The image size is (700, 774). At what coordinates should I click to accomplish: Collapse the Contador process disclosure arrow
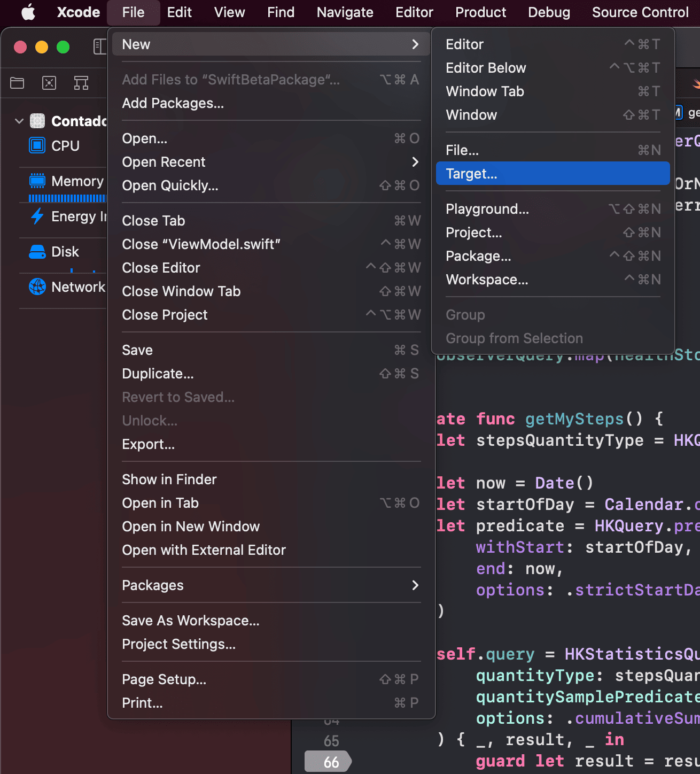[x=19, y=121]
